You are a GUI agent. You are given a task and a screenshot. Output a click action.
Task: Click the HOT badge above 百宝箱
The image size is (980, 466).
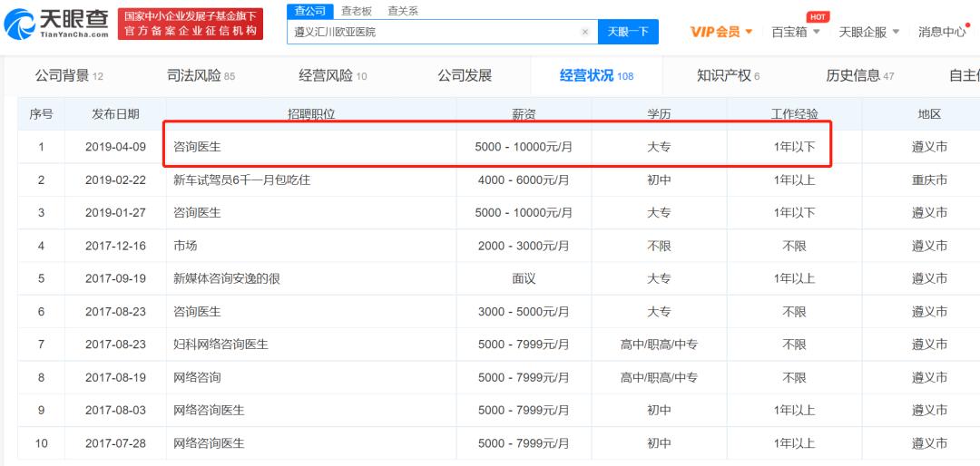pyautogui.click(x=818, y=16)
